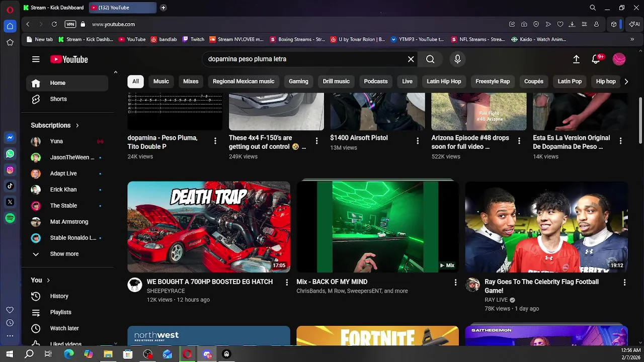Viewport: 644px width, 362px height.
Task: Click the magnifier search button
Action: 430,59
